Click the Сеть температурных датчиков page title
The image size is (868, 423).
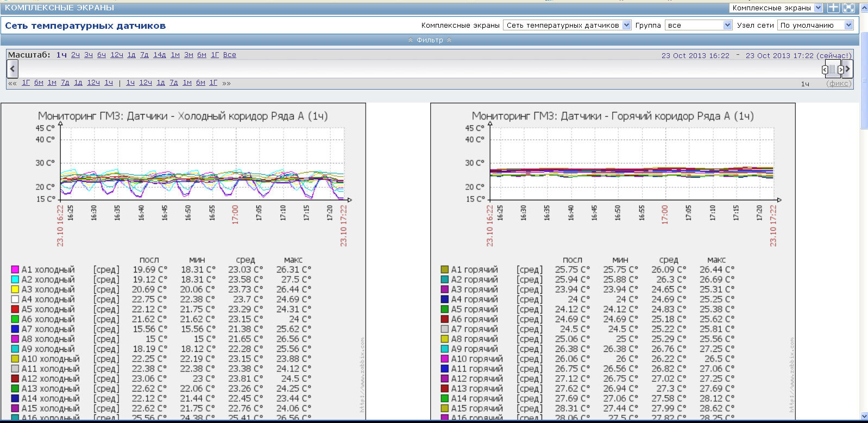coord(85,26)
